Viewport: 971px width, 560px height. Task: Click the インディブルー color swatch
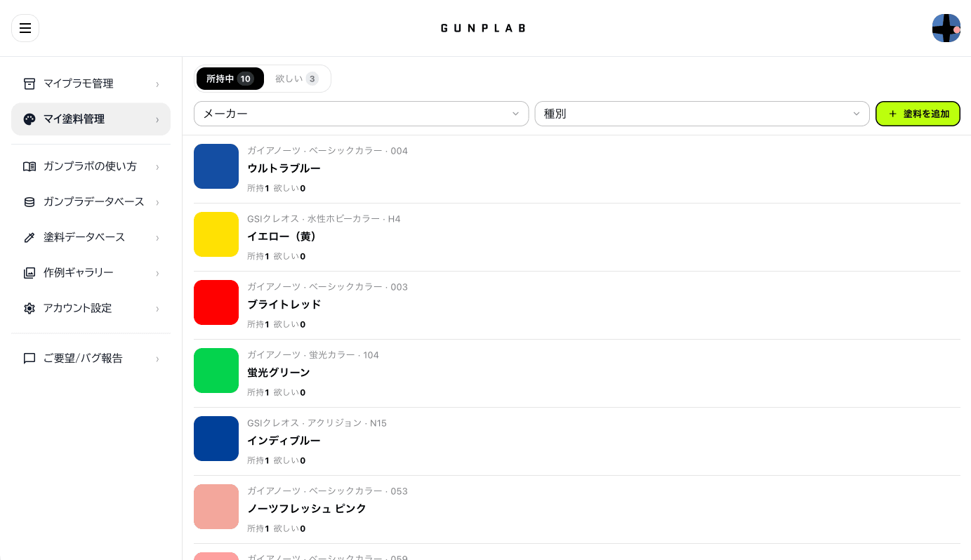click(x=216, y=439)
